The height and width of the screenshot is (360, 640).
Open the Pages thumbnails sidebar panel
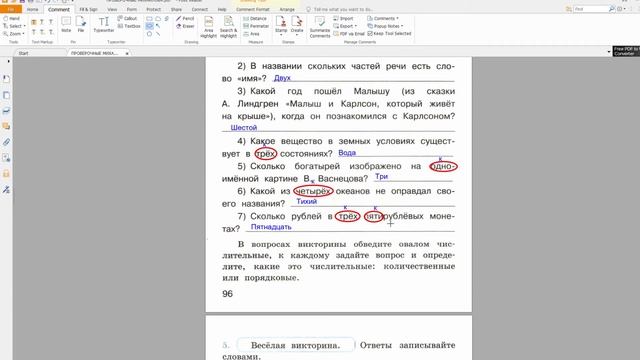coord(6,95)
